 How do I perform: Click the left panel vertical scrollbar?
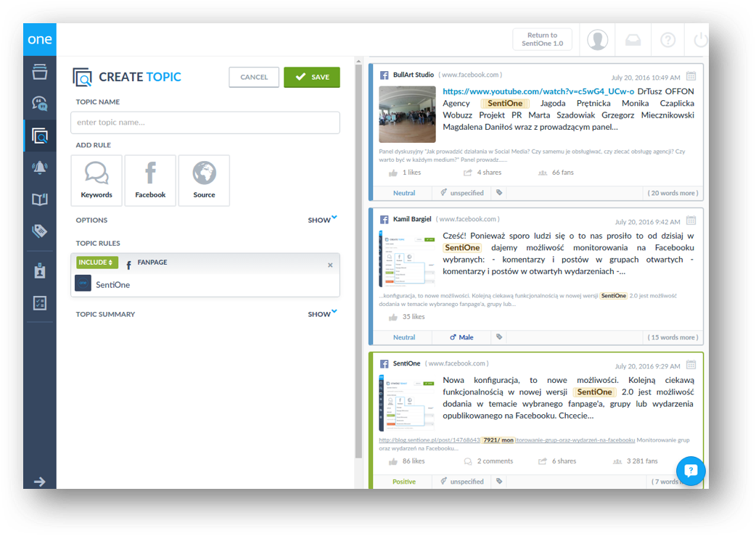pos(358,260)
